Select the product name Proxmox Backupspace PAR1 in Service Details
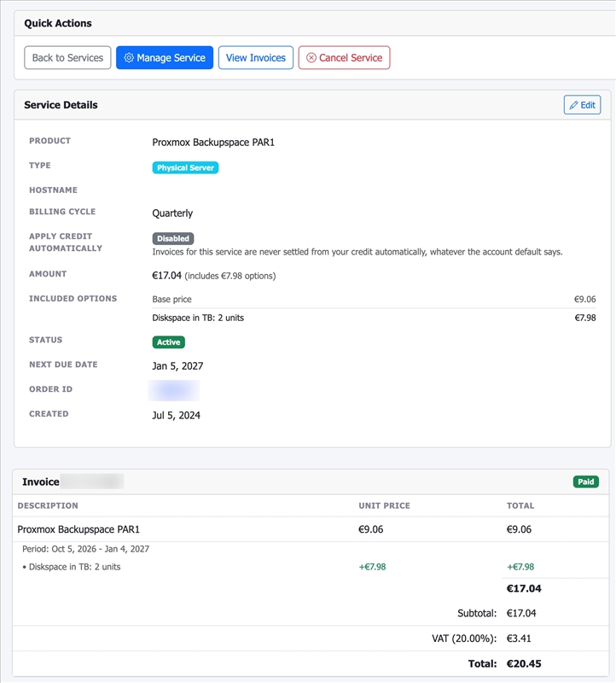Screen dimensions: 616x683 click(x=213, y=143)
